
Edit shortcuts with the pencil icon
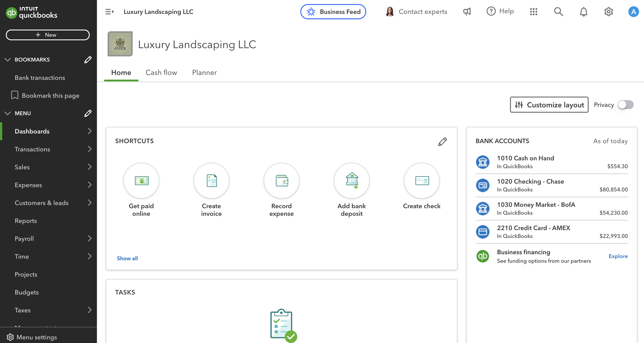(442, 142)
